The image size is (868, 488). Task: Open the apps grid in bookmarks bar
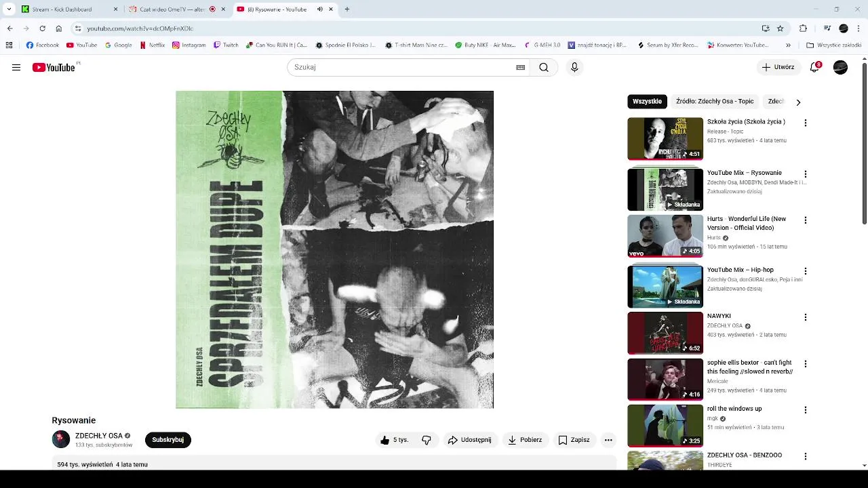coord(9,45)
